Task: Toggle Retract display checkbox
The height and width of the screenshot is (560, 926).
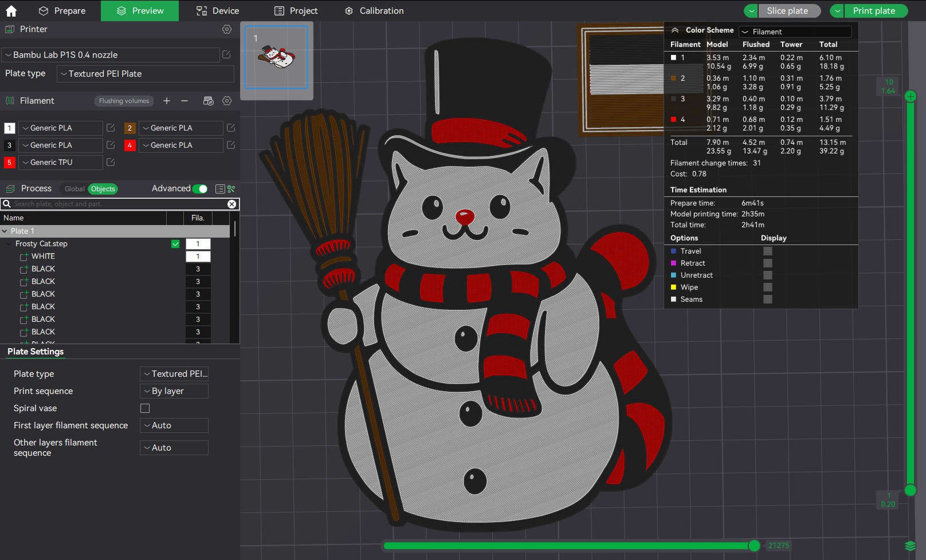Action: pyautogui.click(x=768, y=263)
